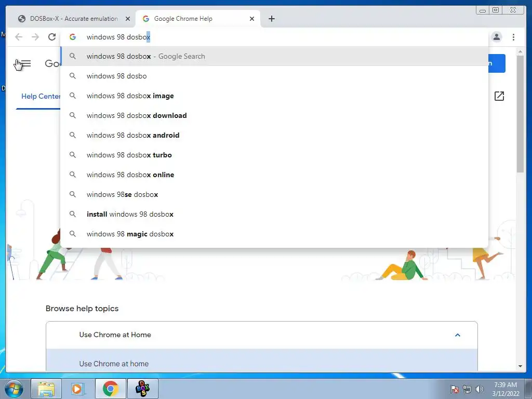
Task: Click the page scrollbar thumb
Action: tap(520, 114)
